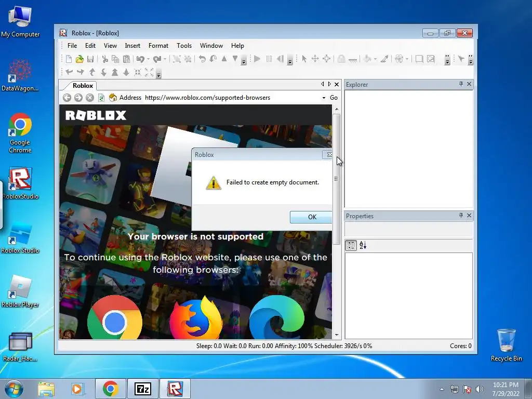Image resolution: width=532 pixels, height=399 pixels.
Task: Select the Resize handles tool
Action: 326,59
